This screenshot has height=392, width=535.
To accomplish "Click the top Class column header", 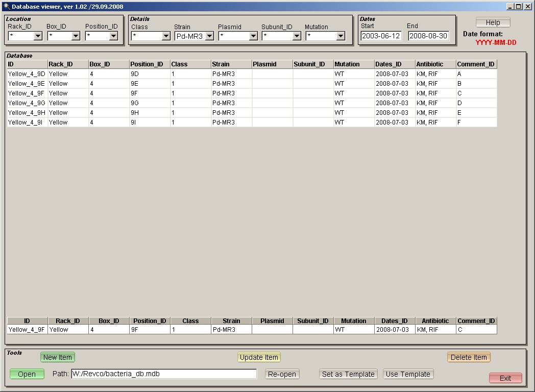I will click(191, 64).
